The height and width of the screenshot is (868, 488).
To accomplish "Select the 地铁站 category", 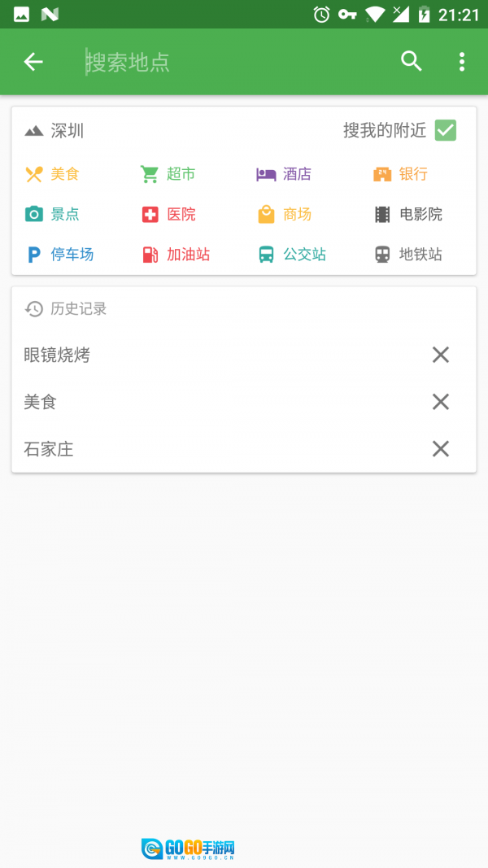I will pyautogui.click(x=409, y=255).
